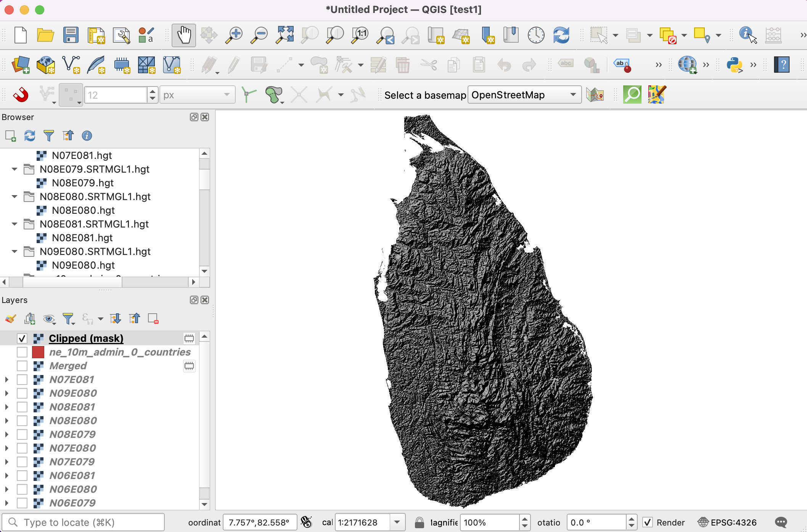Open the OpenStreetMap basemap dropdown
The image size is (807, 532).
click(x=524, y=95)
